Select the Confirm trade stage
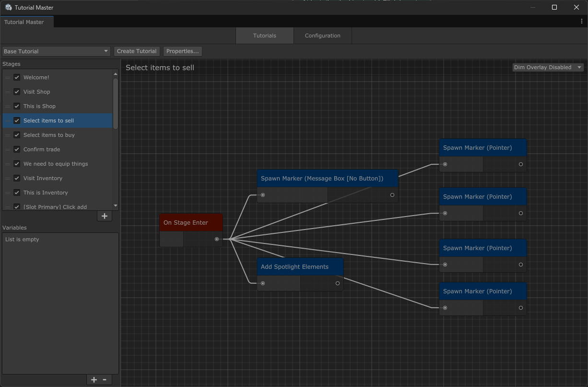The height and width of the screenshot is (387, 588). click(58, 149)
